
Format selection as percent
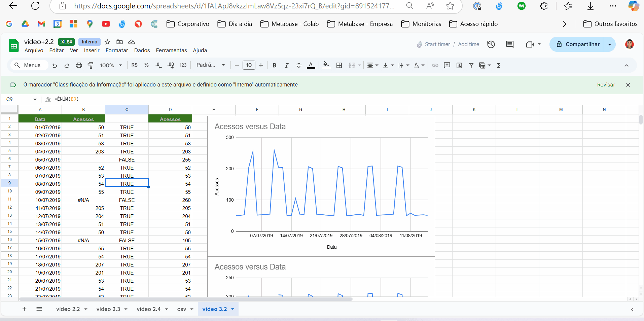point(146,65)
